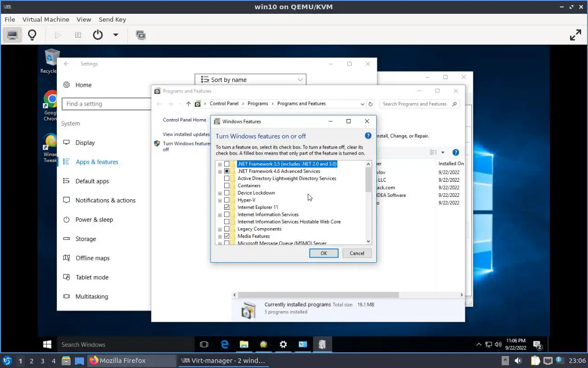Click the host volume speaker icon

[518, 361]
